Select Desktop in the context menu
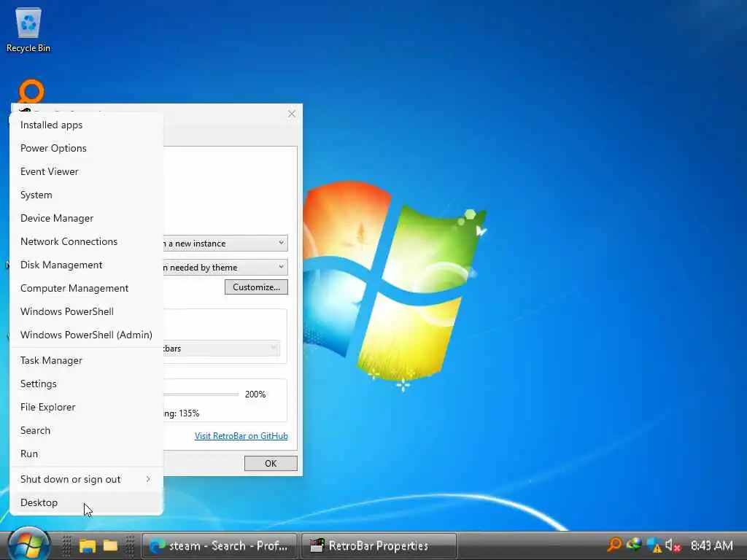Image resolution: width=747 pixels, height=560 pixels. pyautogui.click(x=86, y=503)
